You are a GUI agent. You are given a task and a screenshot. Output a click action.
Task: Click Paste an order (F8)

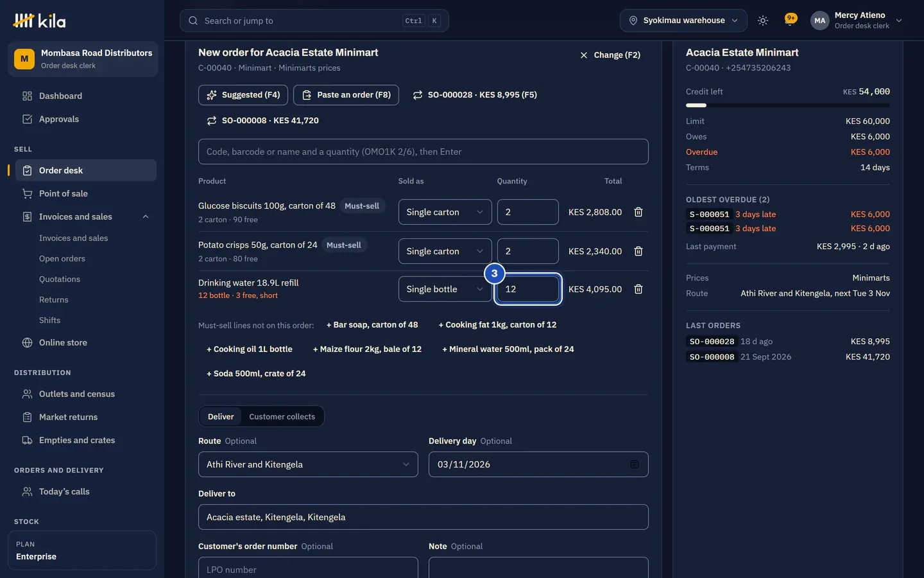click(346, 95)
